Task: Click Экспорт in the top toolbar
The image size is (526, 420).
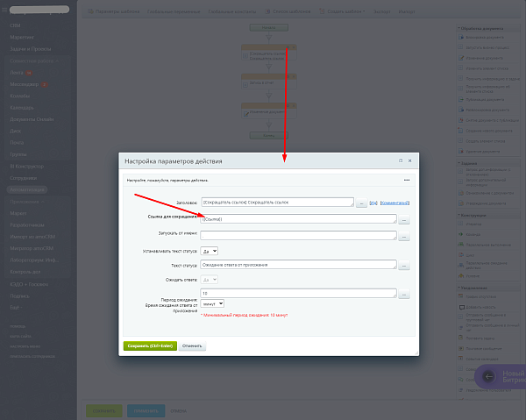Action: click(x=381, y=11)
